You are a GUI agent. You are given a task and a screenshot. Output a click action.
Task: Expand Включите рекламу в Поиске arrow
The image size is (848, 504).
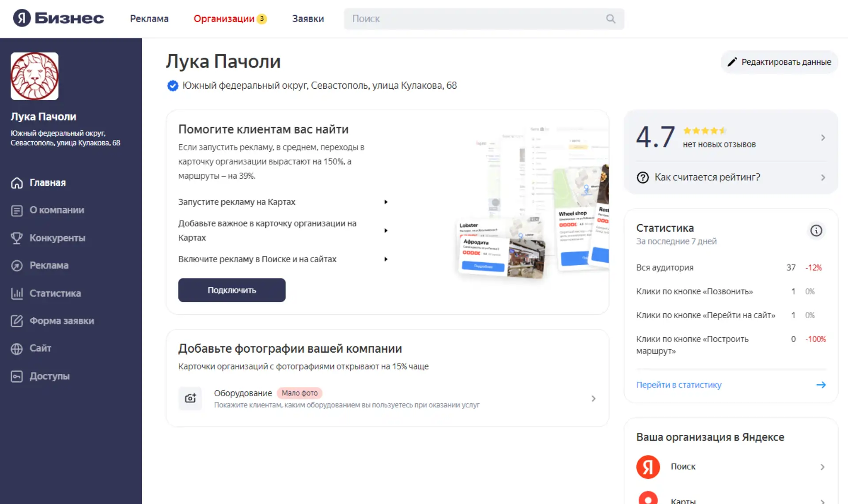(x=386, y=259)
